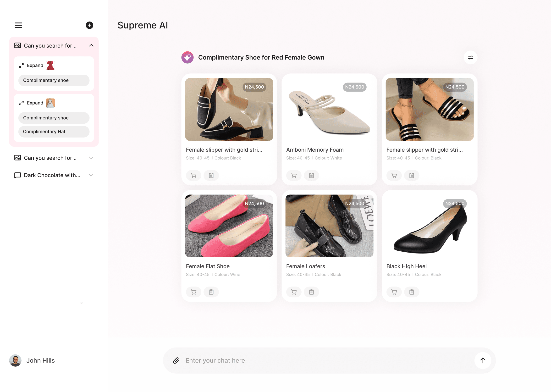Collapse the first 'Can you search for' chat
Viewport: 551px width, 392px height.
[91, 45]
